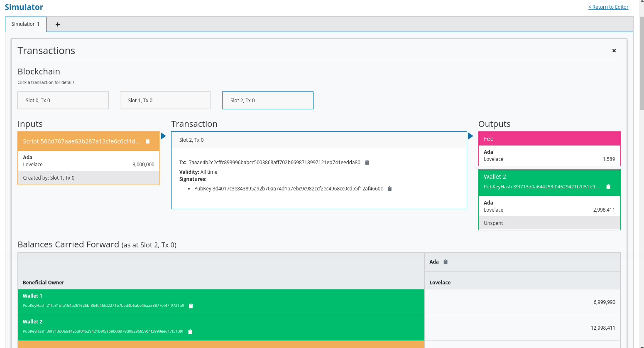644x348 pixels.
Task: Switch to the Simulation 1 tab
Action: [25, 24]
